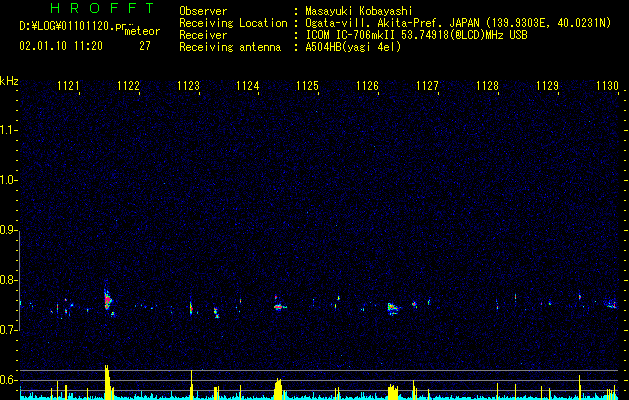Click the 1128 time axis marker

tap(487, 85)
